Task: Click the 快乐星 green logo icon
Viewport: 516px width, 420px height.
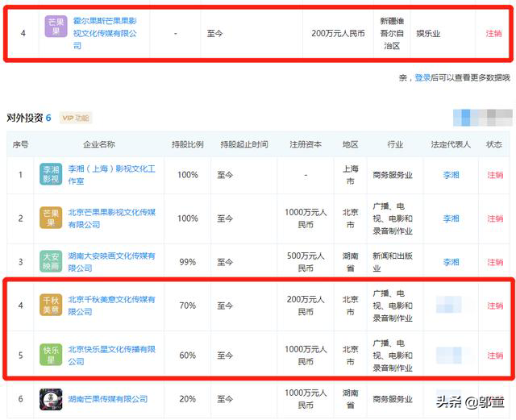Action: click(51, 355)
